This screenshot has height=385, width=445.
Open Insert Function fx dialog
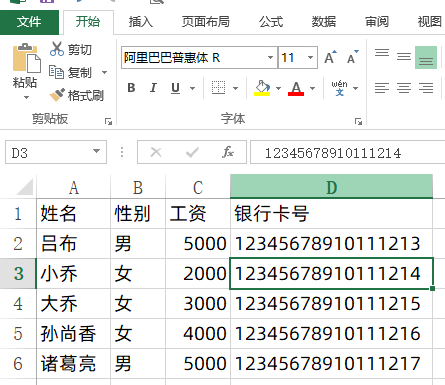coord(228,152)
